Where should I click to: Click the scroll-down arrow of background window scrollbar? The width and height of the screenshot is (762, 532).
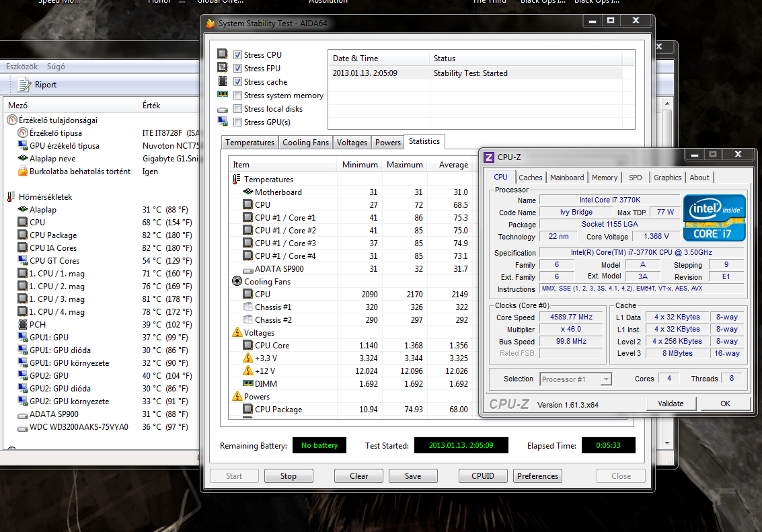click(666, 443)
